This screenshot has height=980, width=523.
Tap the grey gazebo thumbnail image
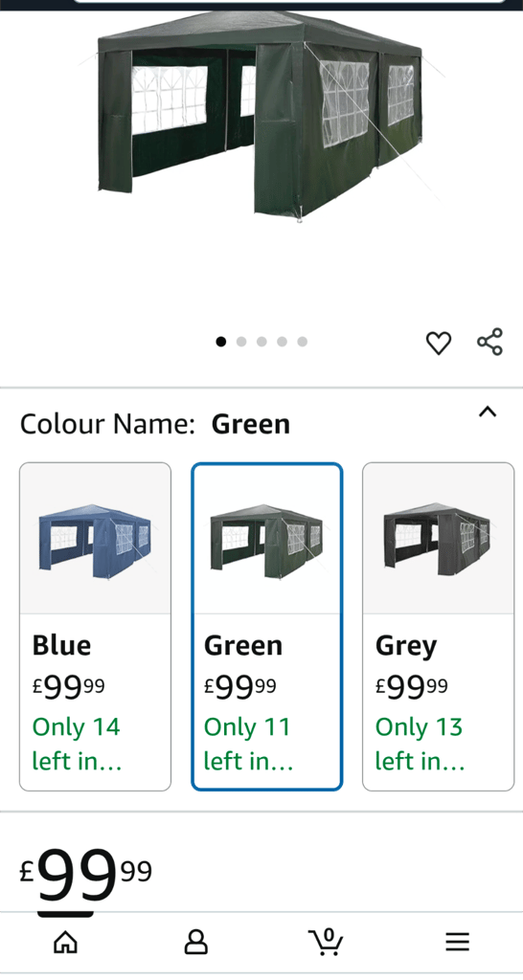click(438, 539)
